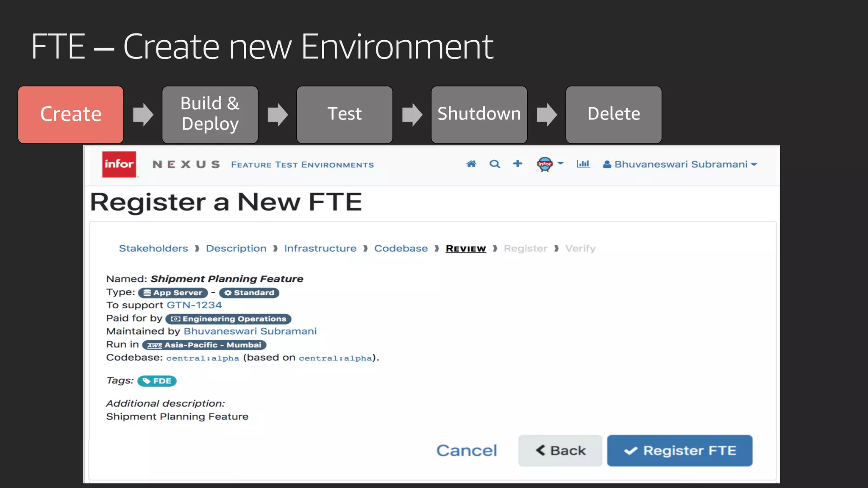Go to the Description step

pyautogui.click(x=236, y=248)
